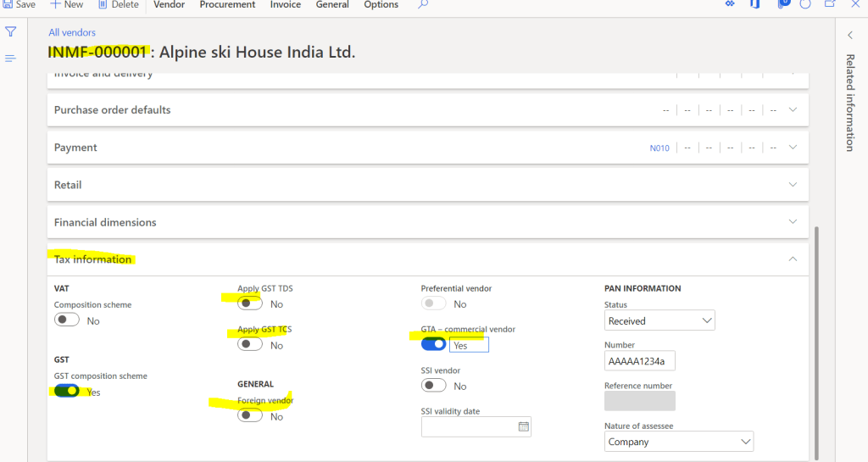This screenshot has width=868, height=462.
Task: Click the Save icon in the toolbar
Action: 7,5
